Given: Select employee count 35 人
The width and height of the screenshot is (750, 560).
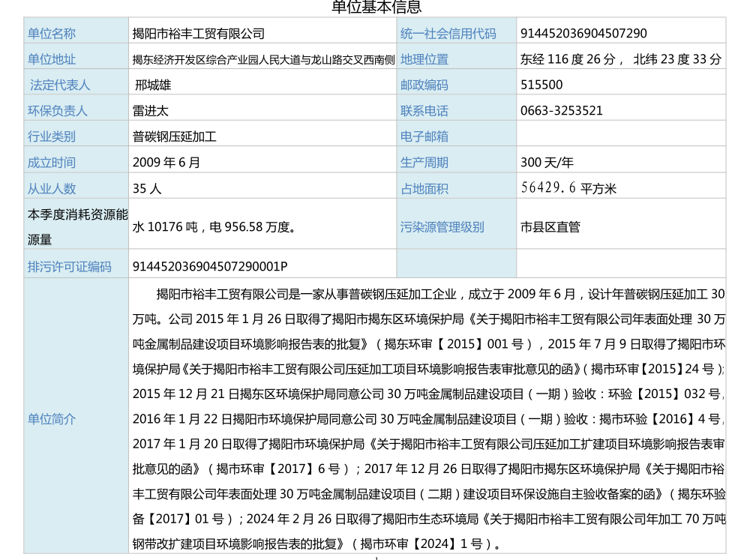Looking at the screenshot, I should pyautogui.click(x=147, y=188).
